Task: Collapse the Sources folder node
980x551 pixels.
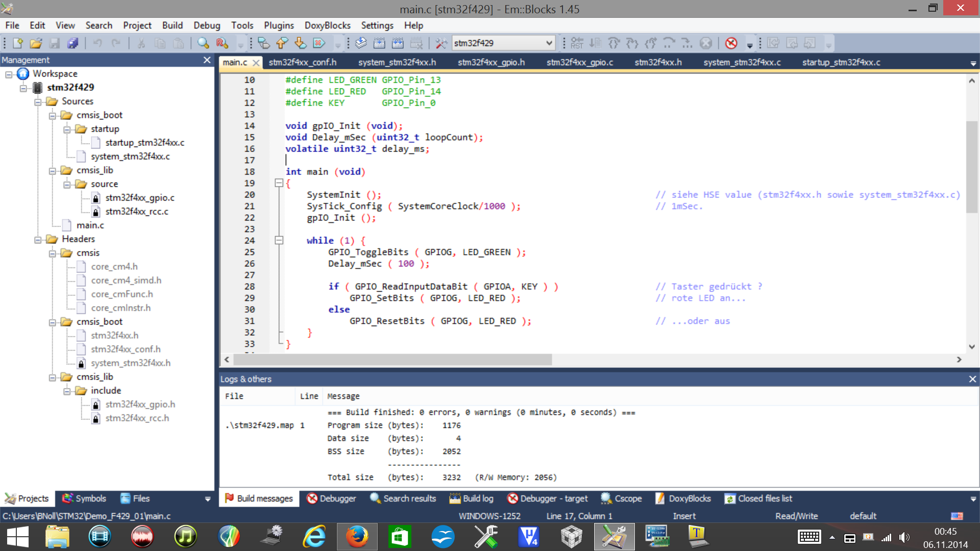Action: point(38,102)
